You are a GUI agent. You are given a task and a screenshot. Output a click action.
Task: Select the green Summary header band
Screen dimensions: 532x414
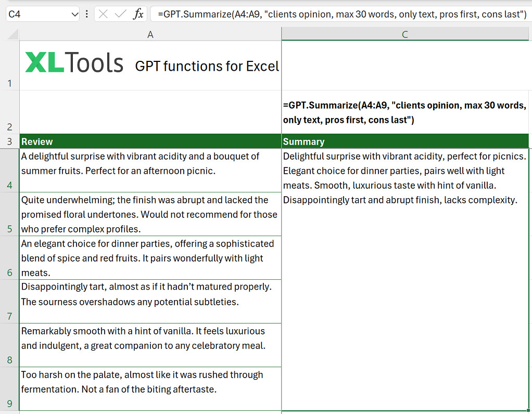point(405,141)
